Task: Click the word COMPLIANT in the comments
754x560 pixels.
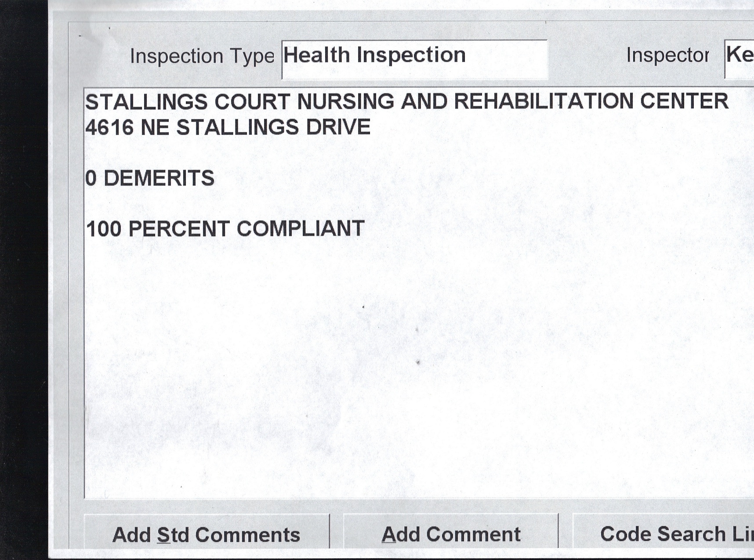Action: tap(301, 229)
